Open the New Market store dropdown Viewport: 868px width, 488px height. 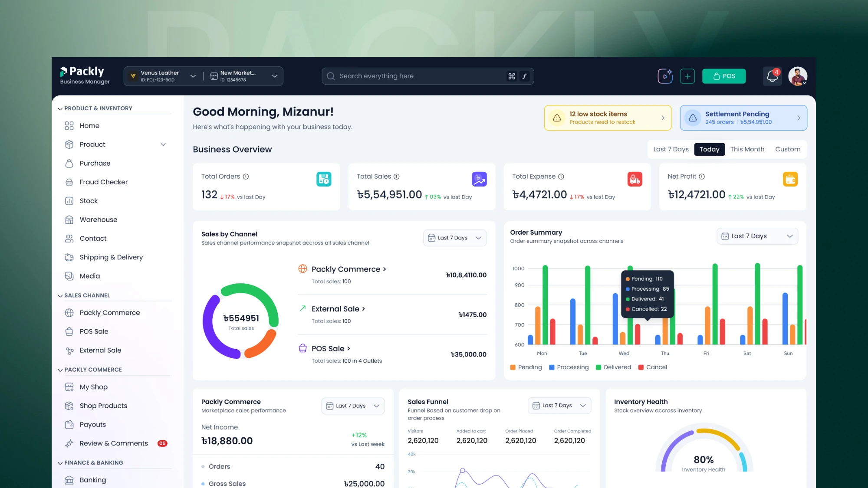click(x=244, y=76)
